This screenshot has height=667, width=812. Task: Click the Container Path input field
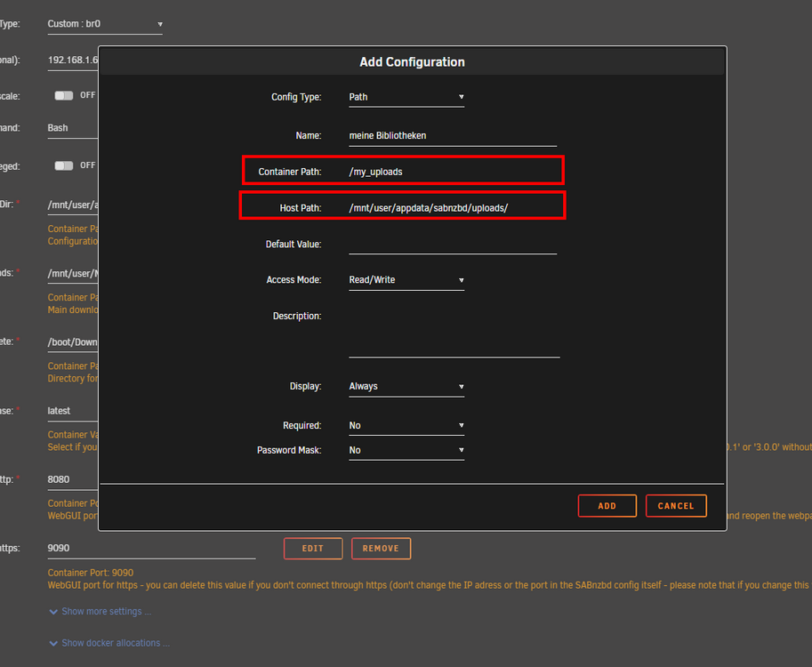pyautogui.click(x=453, y=172)
